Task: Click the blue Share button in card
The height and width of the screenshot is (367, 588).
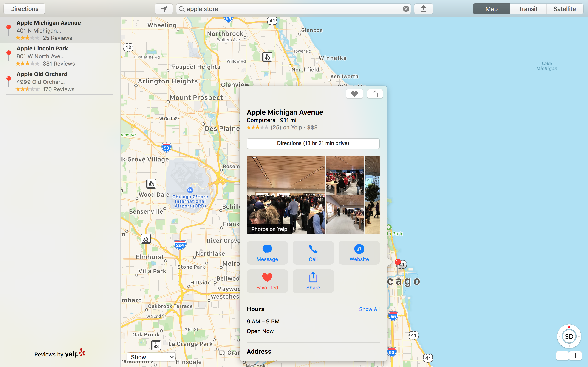Action: pos(313,281)
